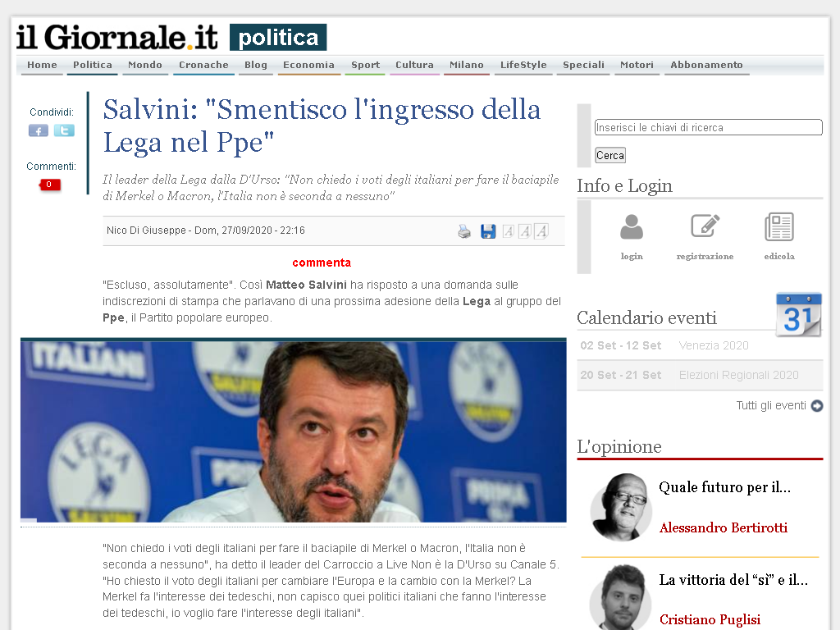Image resolution: width=840 pixels, height=630 pixels.
Task: Open the registrazione pencil icon
Action: [705, 226]
